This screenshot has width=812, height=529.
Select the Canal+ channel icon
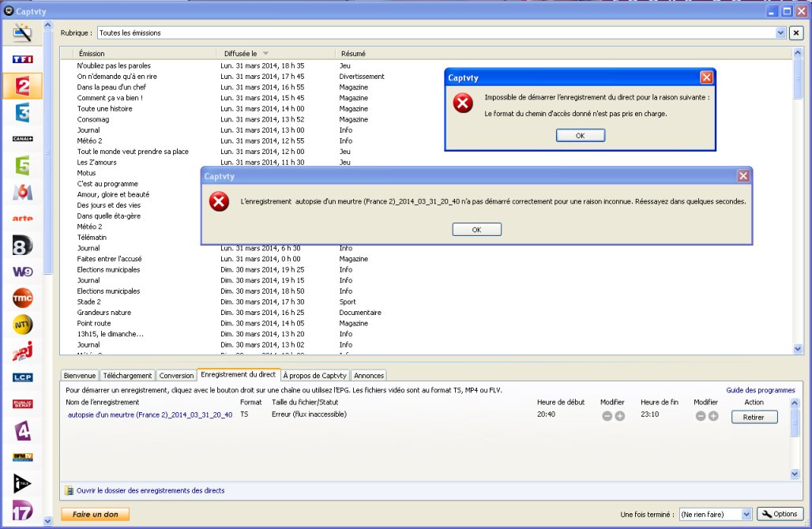click(22, 139)
